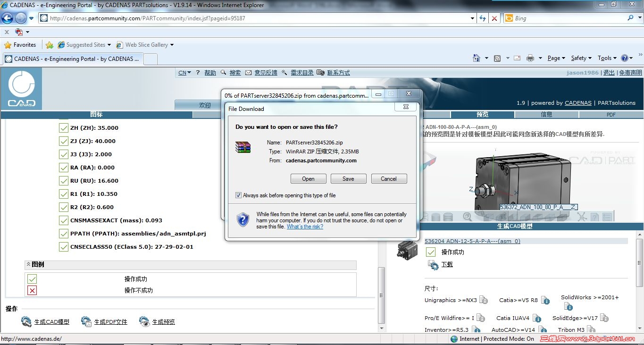The image size is (644, 345).
Task: Toggle the R2 (R2): 0.600 checkbox
Action: 63,207
